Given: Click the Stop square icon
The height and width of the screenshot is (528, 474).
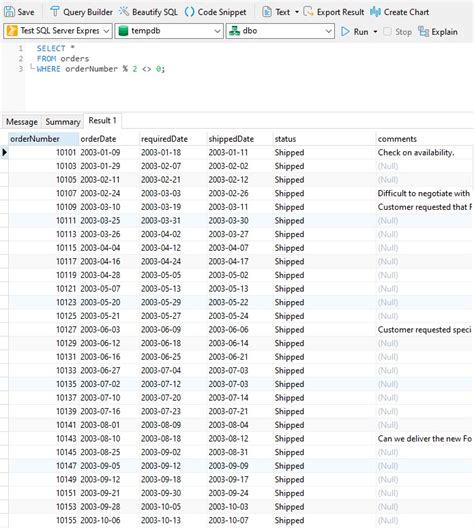Looking at the screenshot, I should click(x=387, y=31).
